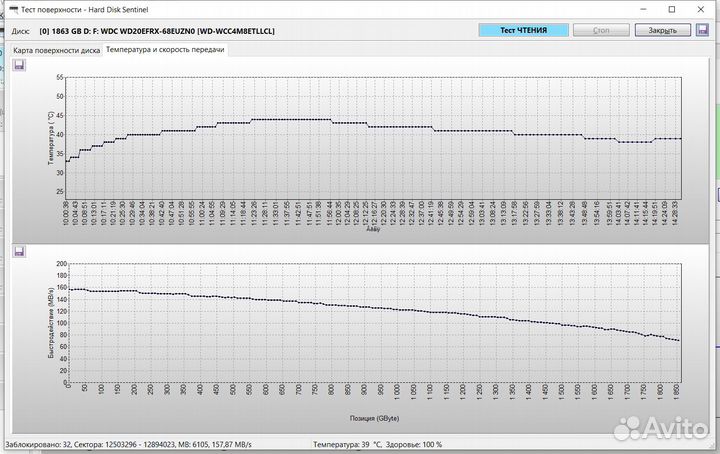This screenshot has height=454, width=720.
Task: Click the blue Тест ЧТЕНИЯ indicator
Action: tap(526, 30)
